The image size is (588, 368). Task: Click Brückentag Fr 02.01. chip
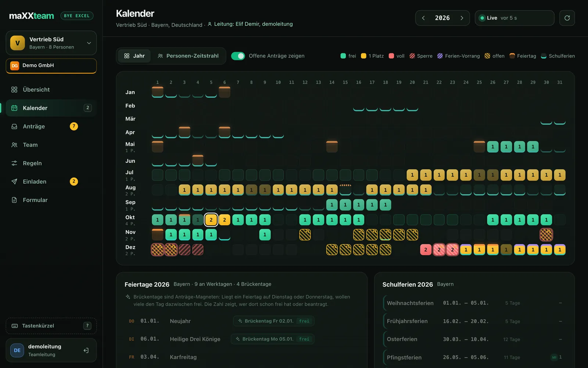(x=274, y=321)
